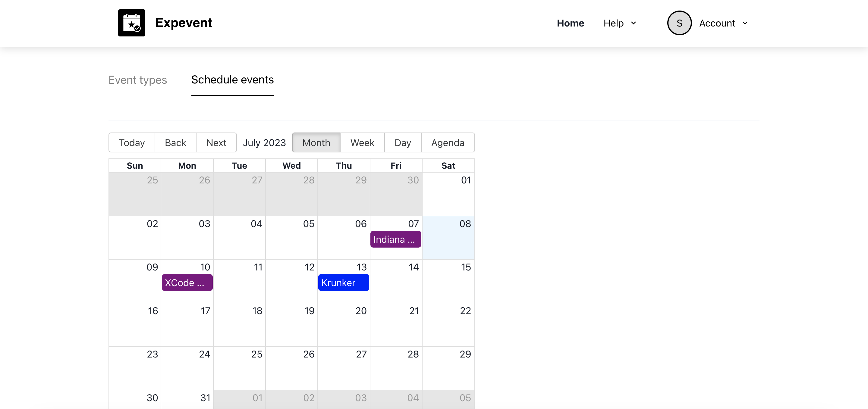This screenshot has height=409, width=868.
Task: Go to the Home page
Action: (570, 23)
